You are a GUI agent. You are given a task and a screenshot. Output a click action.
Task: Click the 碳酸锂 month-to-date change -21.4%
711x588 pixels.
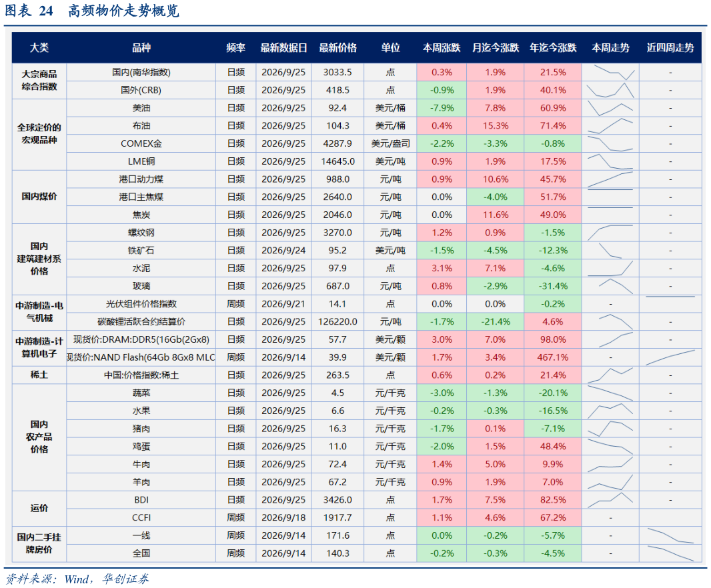[x=495, y=321]
